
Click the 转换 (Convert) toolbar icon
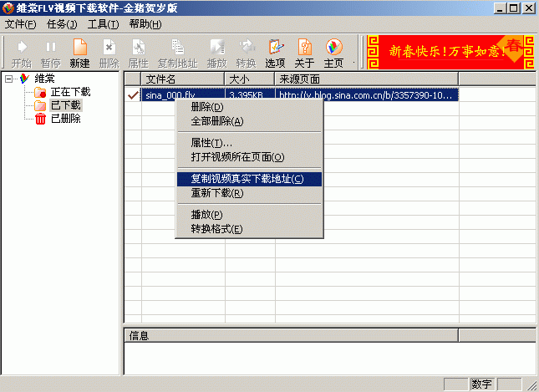click(x=246, y=53)
